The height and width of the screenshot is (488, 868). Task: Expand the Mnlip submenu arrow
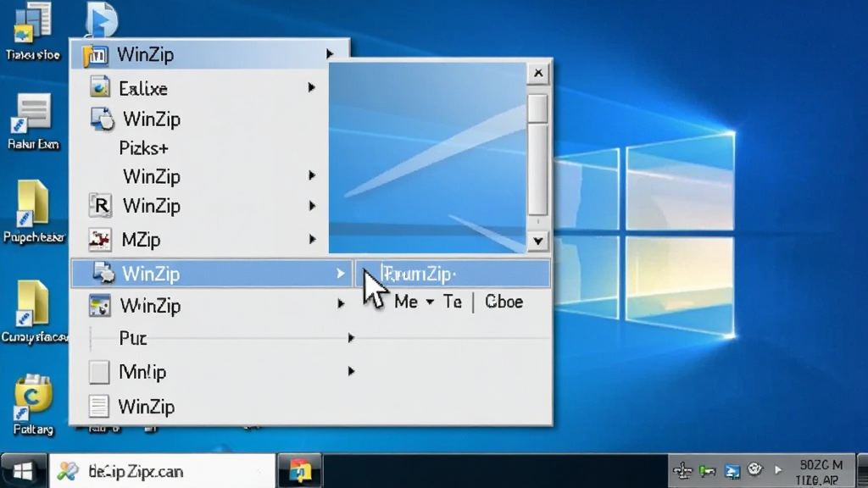(351, 371)
